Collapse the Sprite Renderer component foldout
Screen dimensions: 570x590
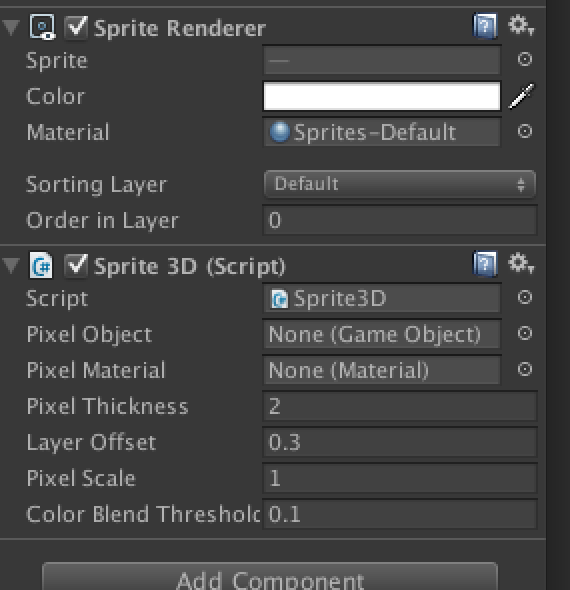[x=11, y=28]
